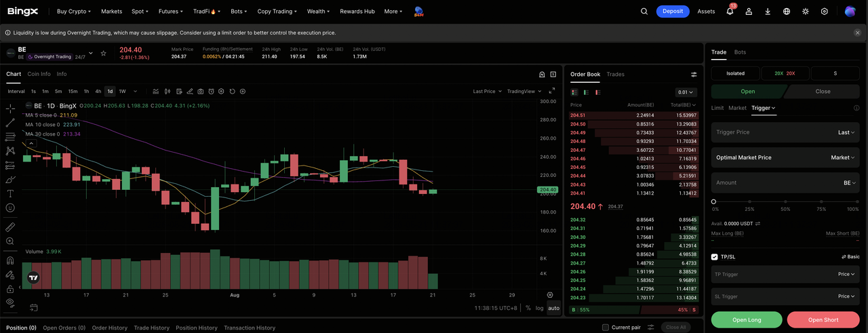Screen dimensions: 868x333
Task: Add BE to favorites with star icon
Action: tap(104, 53)
